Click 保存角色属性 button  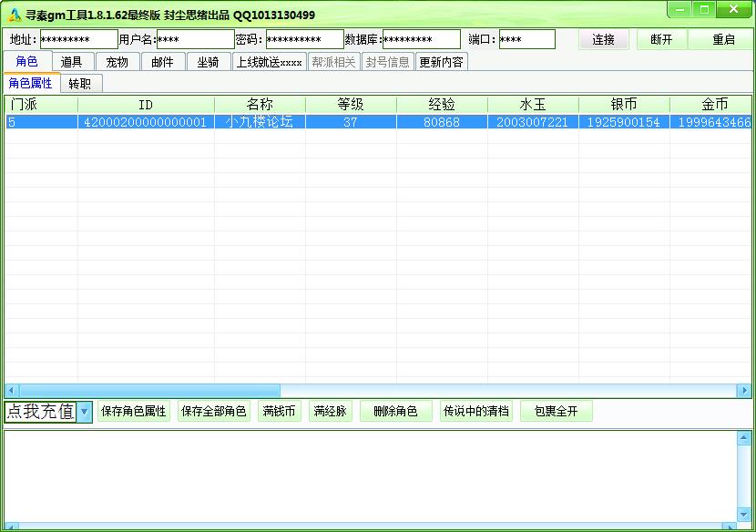pos(134,412)
